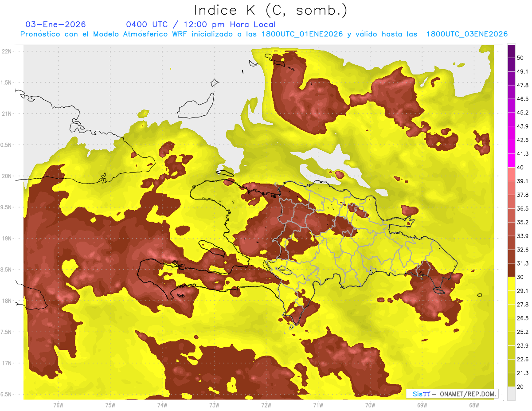Click the "71W" longitude label

tap(318, 405)
